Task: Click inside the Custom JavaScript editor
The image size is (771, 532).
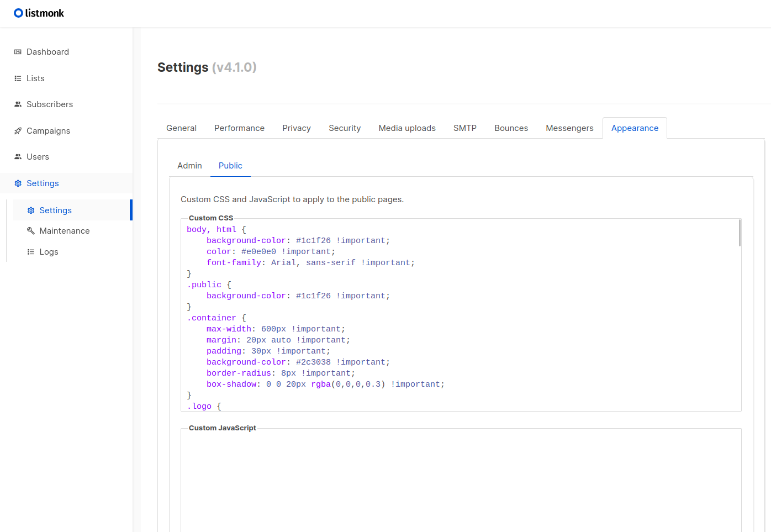Action: pyautogui.click(x=461, y=481)
